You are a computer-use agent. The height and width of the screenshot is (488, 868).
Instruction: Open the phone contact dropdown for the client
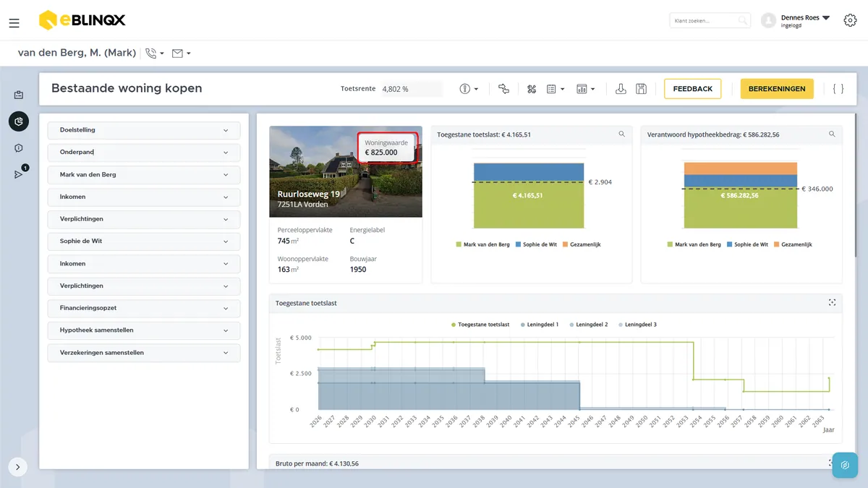[x=154, y=53]
